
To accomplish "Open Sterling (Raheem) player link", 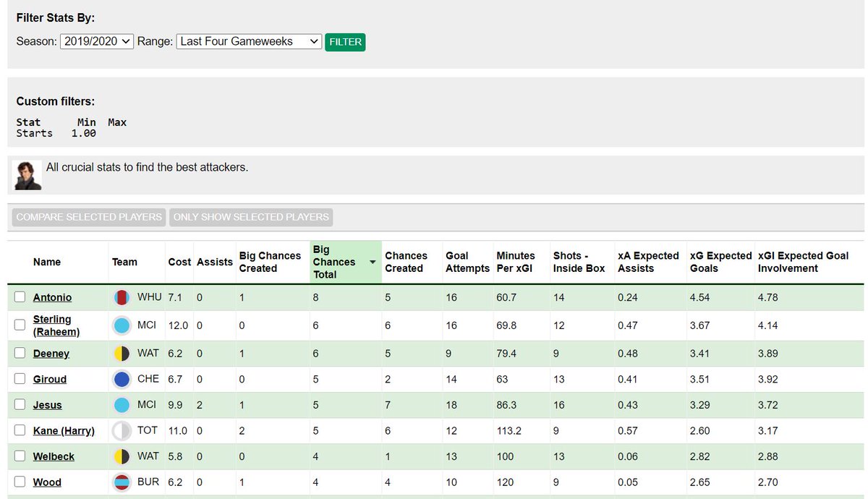I will tap(56, 325).
